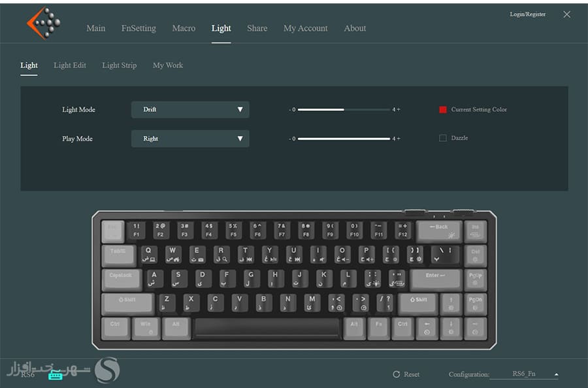Screen dimensions: 588x388
Task: Select the Back key on keyboard image
Action: [x=438, y=230]
